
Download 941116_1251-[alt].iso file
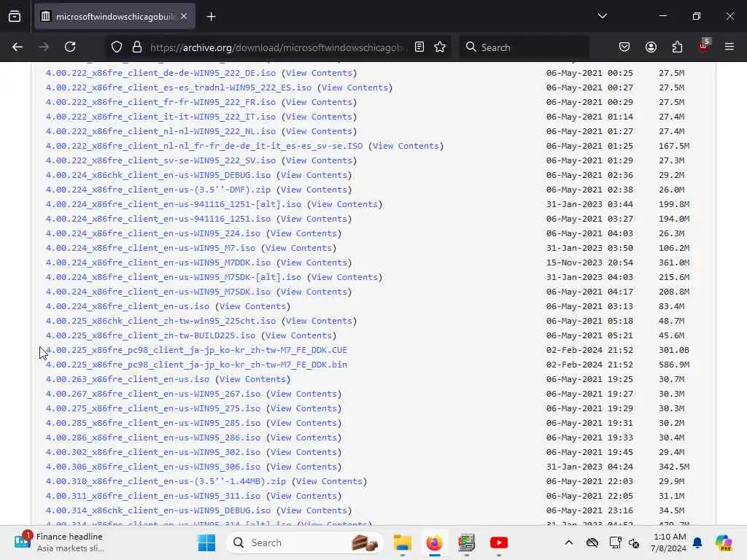tap(174, 204)
